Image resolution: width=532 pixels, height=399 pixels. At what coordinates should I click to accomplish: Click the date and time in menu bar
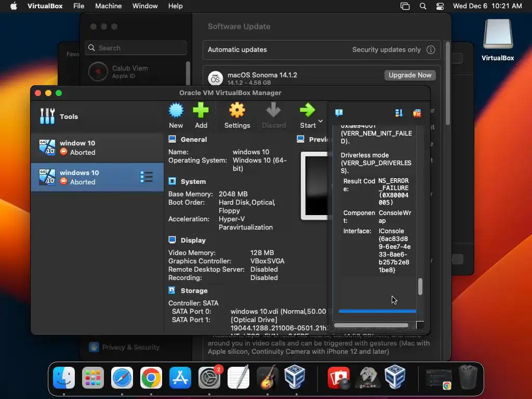pyautogui.click(x=487, y=6)
